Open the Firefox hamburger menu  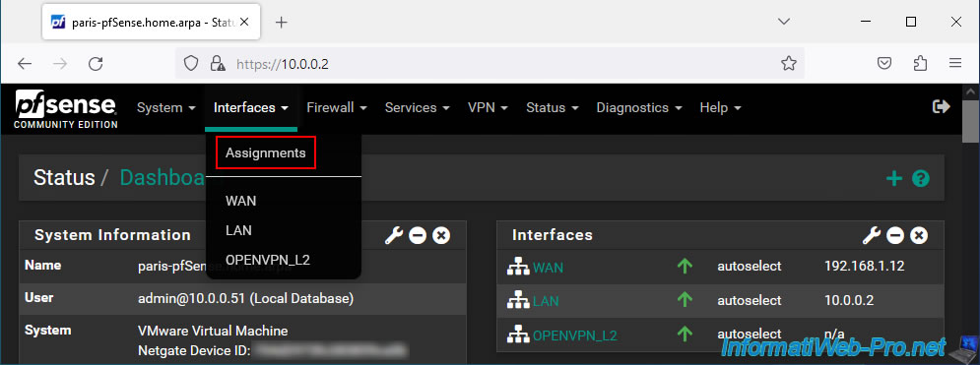(955, 64)
